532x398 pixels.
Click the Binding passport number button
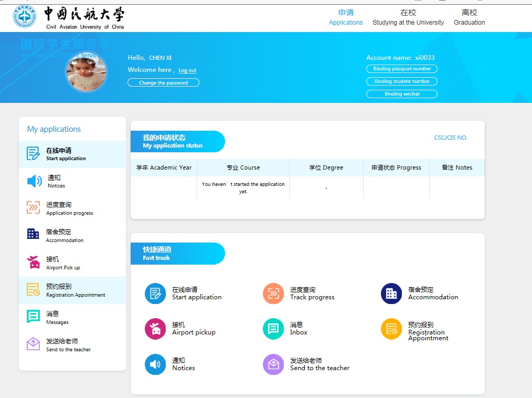coord(401,69)
